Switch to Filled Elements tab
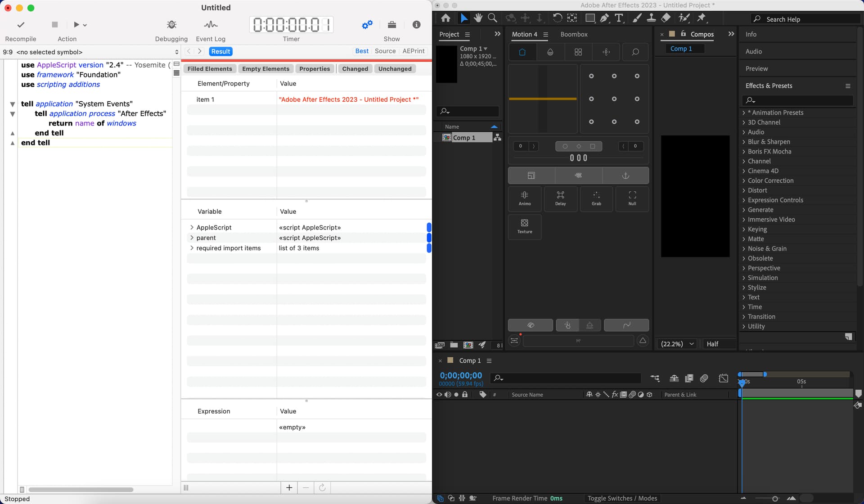This screenshot has width=864, height=504. click(210, 69)
